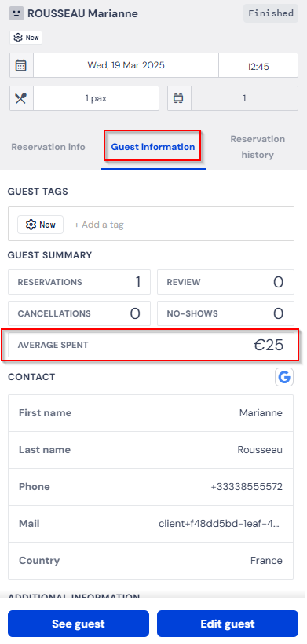Click the fork and spoon pax icon
The width and height of the screenshot is (307, 644).
coord(21,98)
